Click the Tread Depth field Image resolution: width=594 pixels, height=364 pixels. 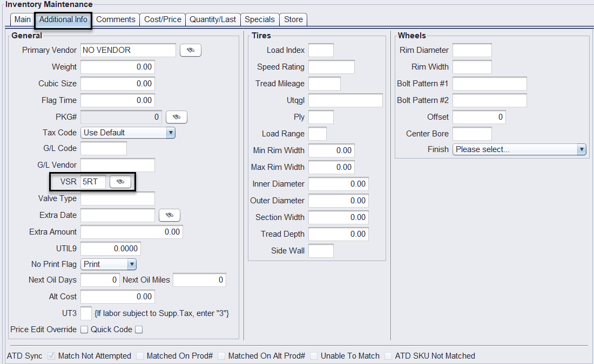(339, 234)
